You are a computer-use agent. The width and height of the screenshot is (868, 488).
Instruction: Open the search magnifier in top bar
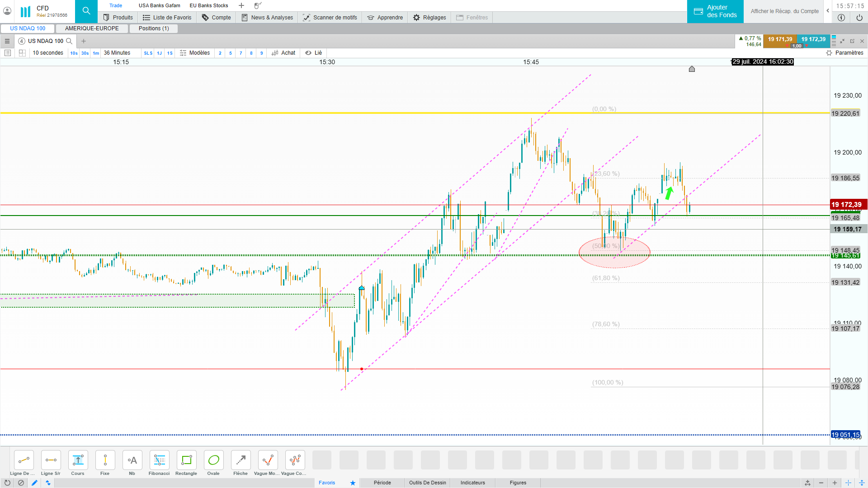tap(86, 11)
